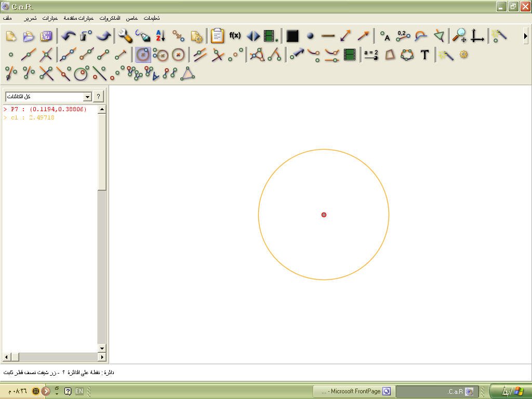Viewport: 532px width, 399px height.
Task: Open the خيارات (Options) menu
Action: coord(50,18)
